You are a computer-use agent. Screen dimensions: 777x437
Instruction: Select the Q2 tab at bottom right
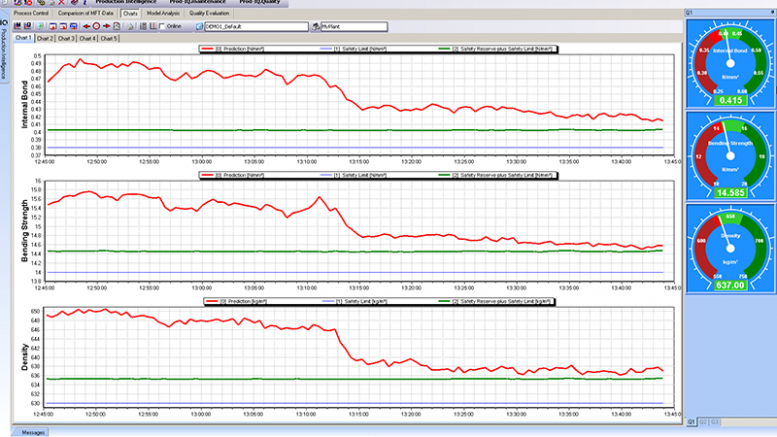pyautogui.click(x=703, y=422)
